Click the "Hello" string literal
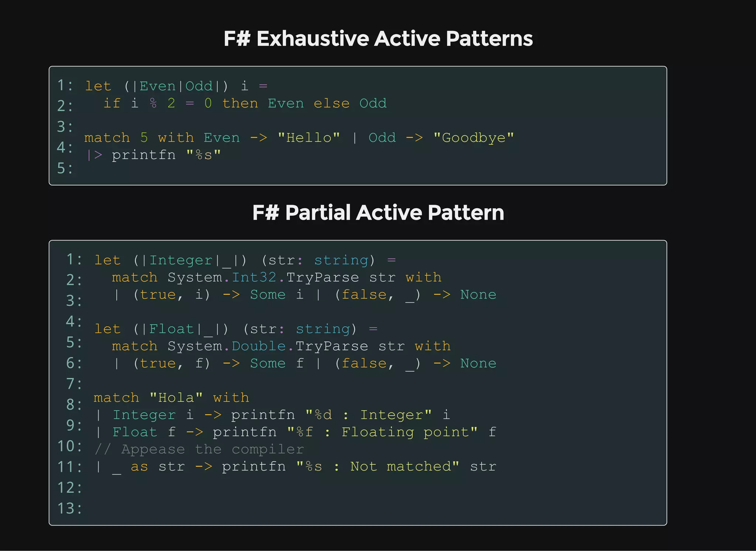 [309, 138]
